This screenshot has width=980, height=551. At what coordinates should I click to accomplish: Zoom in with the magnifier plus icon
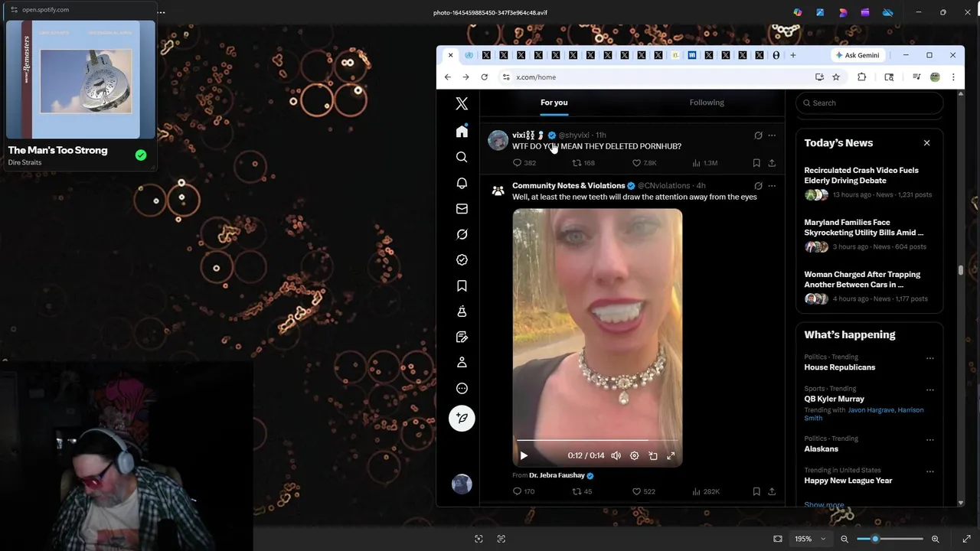(935, 539)
